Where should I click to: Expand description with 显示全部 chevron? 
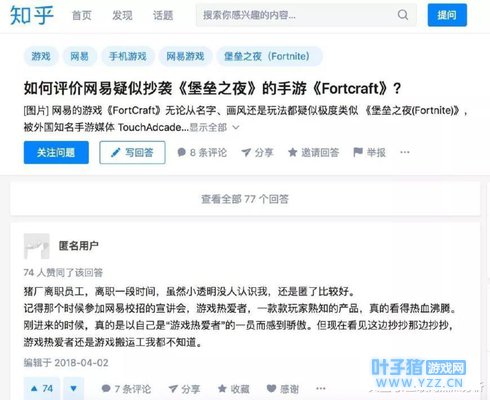click(x=236, y=127)
